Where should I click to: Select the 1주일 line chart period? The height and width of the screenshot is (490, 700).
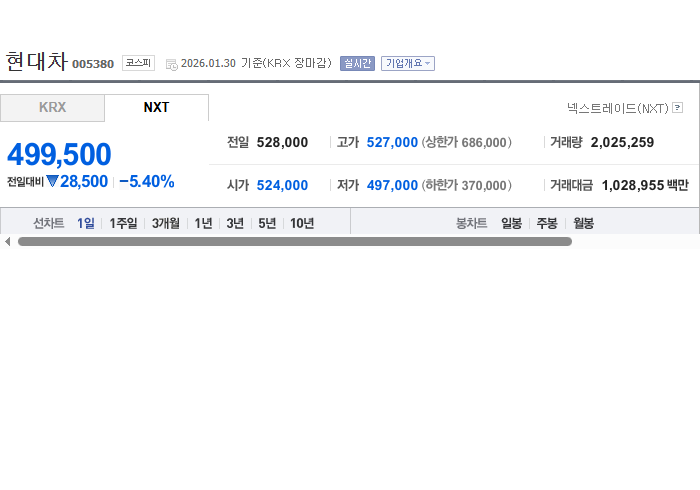coord(123,223)
